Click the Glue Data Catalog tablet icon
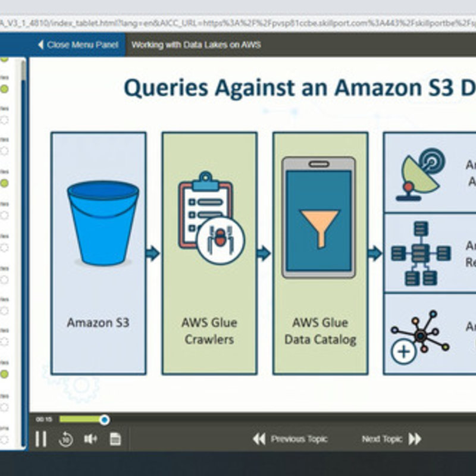 (x=318, y=217)
